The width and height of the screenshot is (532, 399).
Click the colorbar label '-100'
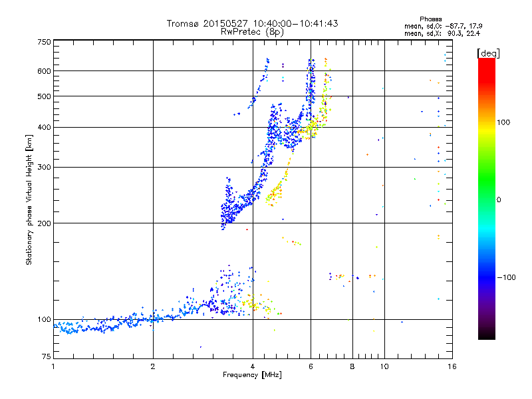point(506,277)
